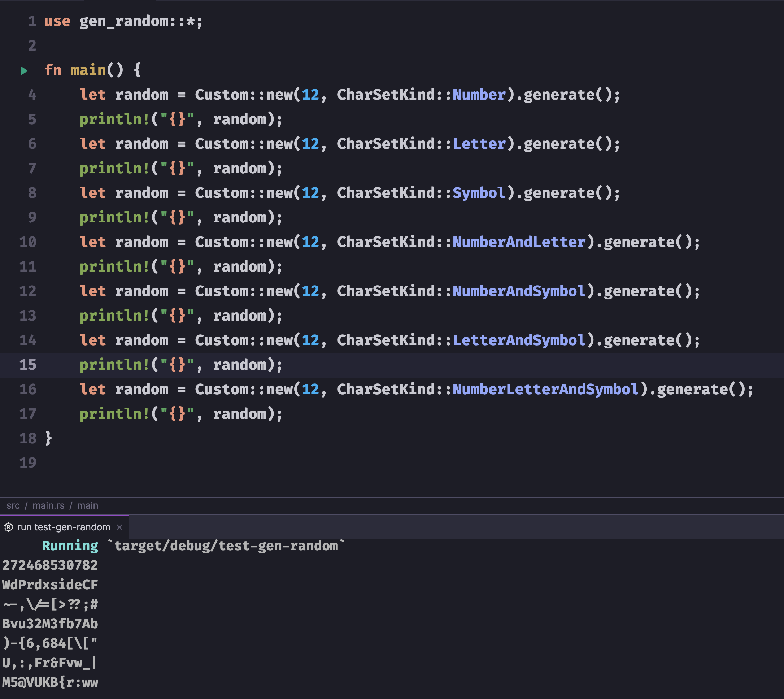Select the run test-gen-random terminal tab
This screenshot has height=699, width=784.
(64, 527)
